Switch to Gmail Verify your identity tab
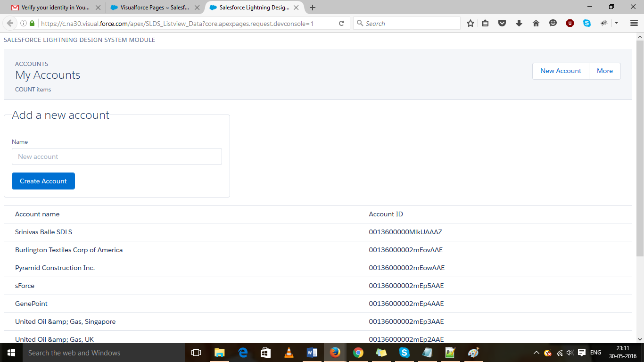 (x=56, y=8)
